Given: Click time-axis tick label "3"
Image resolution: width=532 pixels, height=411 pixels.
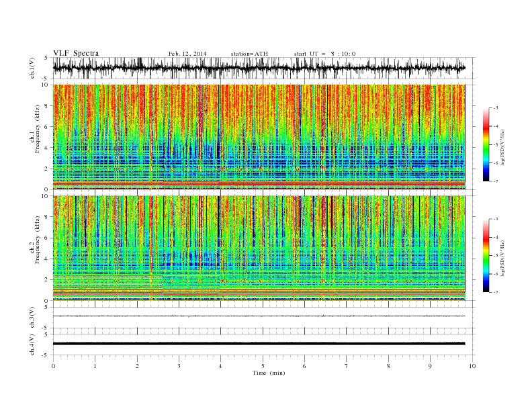Looking at the screenshot, I should point(179,366).
